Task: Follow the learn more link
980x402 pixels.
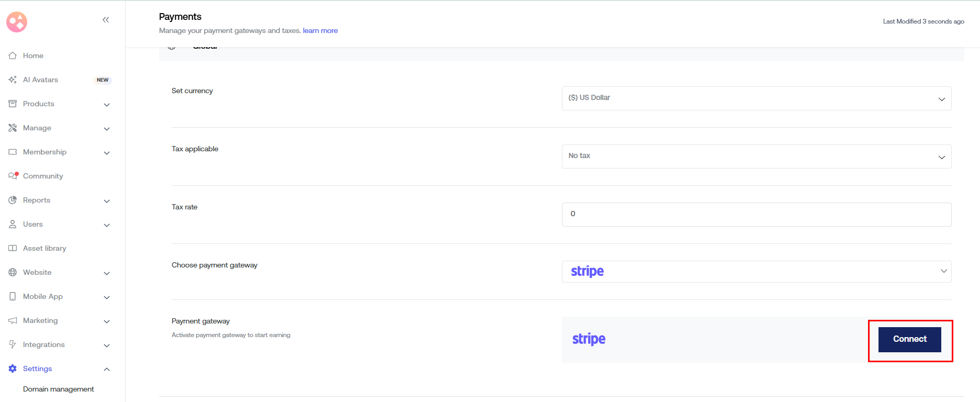Action: pos(320,30)
